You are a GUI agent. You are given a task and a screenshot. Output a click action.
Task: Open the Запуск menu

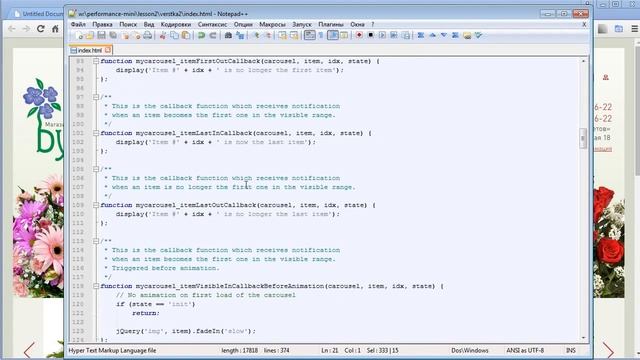coord(302,24)
